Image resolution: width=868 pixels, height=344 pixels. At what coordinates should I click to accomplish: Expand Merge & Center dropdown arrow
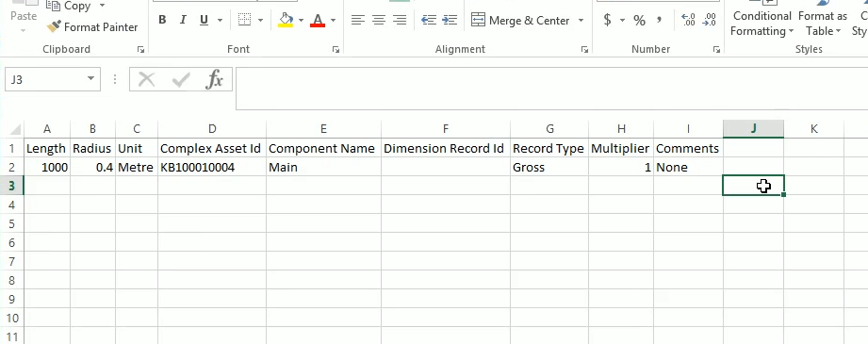pos(581,21)
